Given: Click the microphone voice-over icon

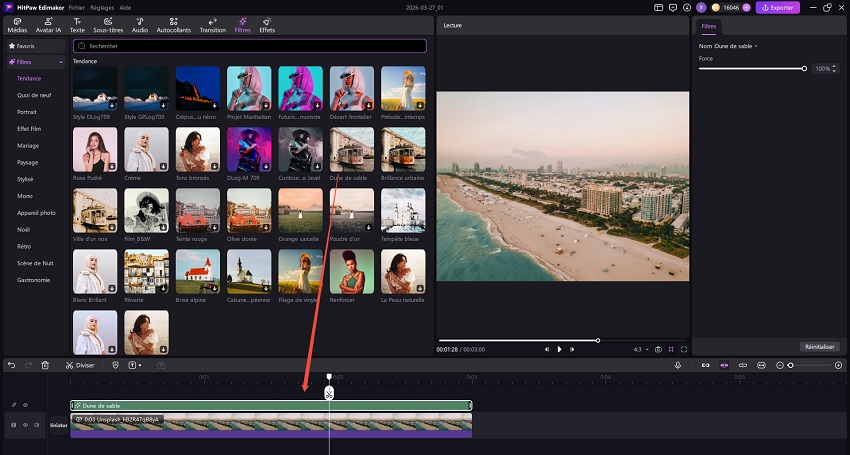Looking at the screenshot, I should pos(678,365).
